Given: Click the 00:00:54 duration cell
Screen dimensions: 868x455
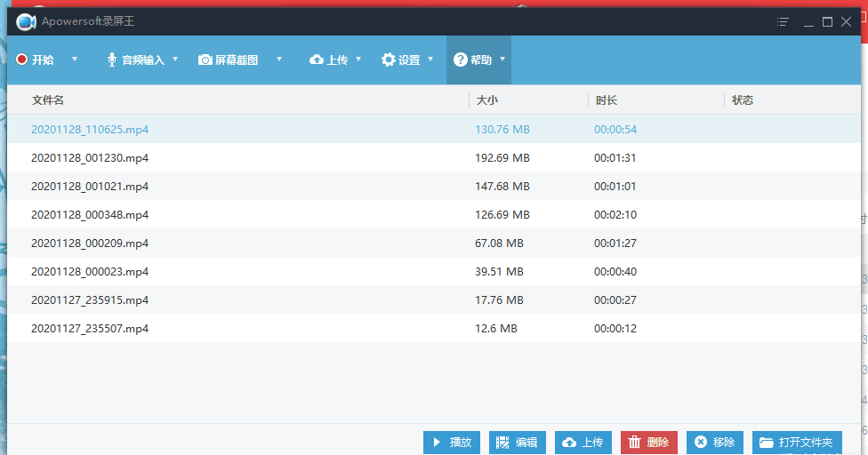Looking at the screenshot, I should (615, 130).
